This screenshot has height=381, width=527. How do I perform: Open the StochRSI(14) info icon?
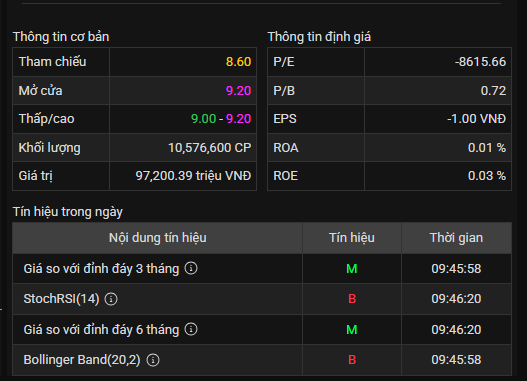point(111,299)
